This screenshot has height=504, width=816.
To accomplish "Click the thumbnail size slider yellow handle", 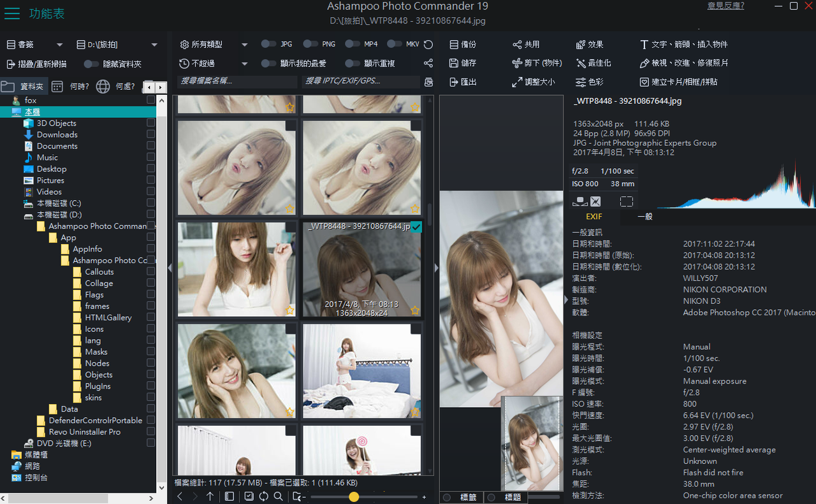I will 354,496.
